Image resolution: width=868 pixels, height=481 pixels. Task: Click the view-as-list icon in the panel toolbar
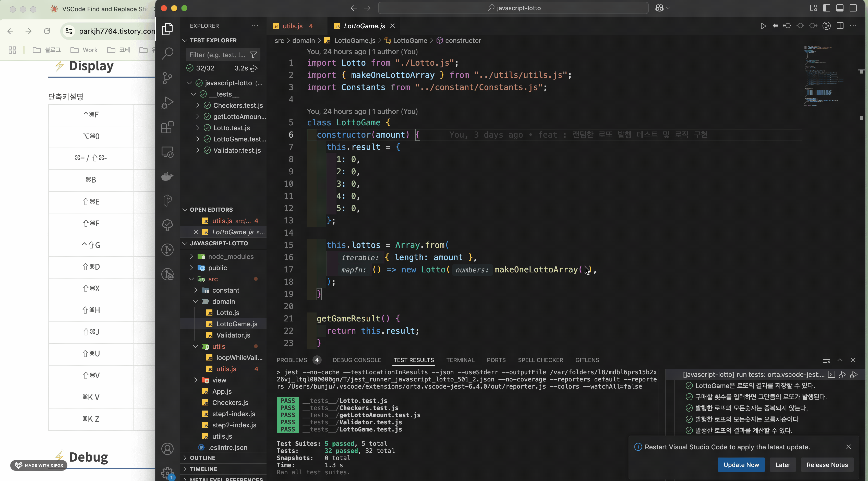click(827, 360)
